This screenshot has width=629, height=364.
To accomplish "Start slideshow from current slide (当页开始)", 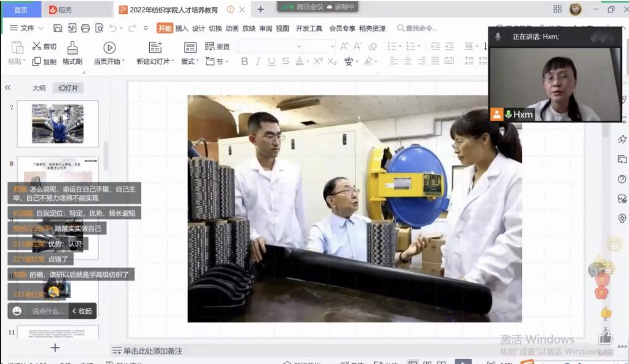I will click(109, 53).
